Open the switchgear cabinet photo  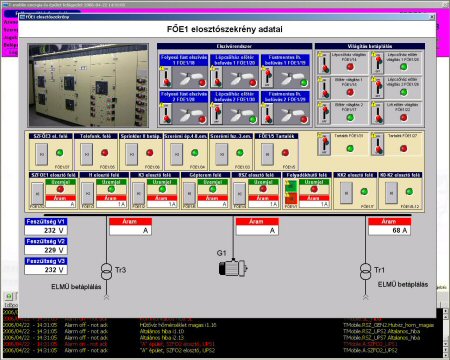88,85
